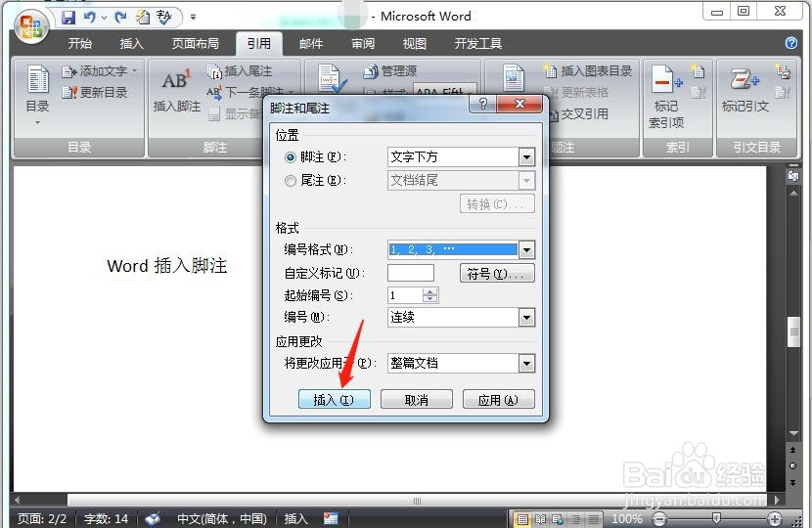Image resolution: width=812 pixels, height=528 pixels.
Task: Click zoom slider handle
Action: pyautogui.click(x=716, y=518)
